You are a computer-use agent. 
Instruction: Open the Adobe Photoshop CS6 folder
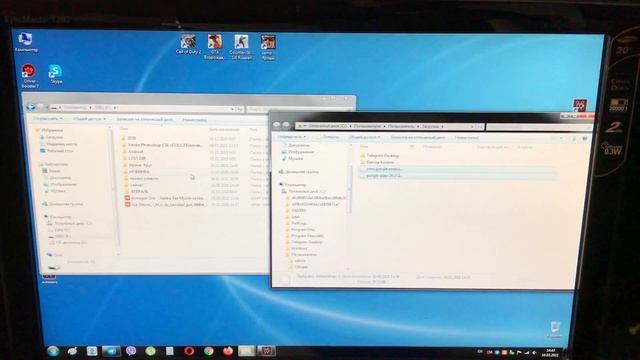pos(162,145)
